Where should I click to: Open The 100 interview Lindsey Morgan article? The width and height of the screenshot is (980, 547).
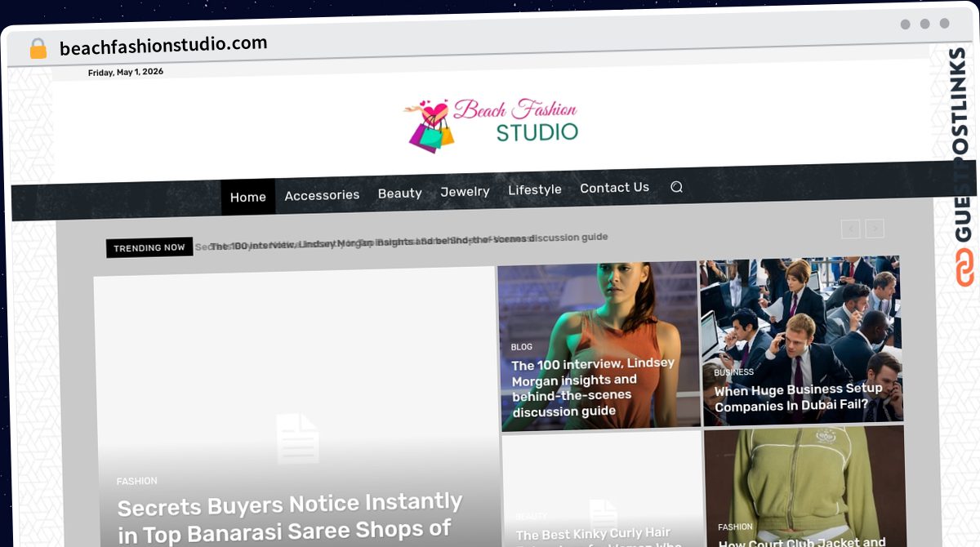pos(594,388)
